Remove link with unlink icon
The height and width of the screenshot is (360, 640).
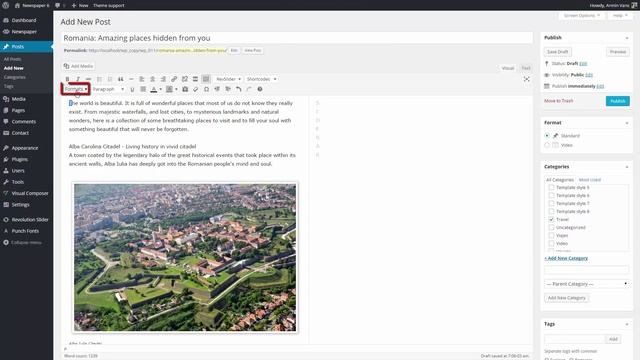click(184, 79)
